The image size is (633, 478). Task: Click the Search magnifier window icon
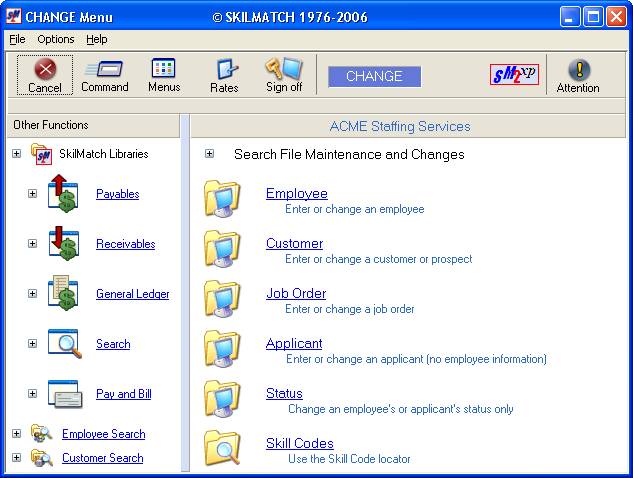(x=65, y=344)
